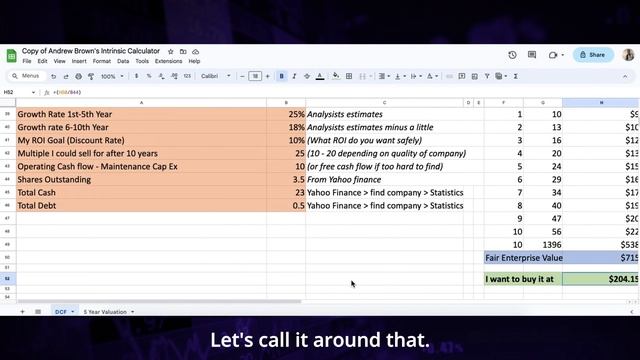Insert a chart from the toolbar

[474, 76]
